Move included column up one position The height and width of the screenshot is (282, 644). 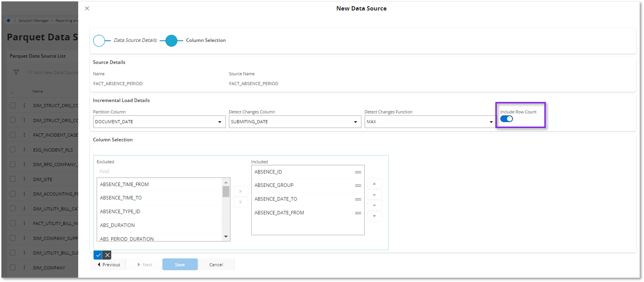tap(375, 195)
